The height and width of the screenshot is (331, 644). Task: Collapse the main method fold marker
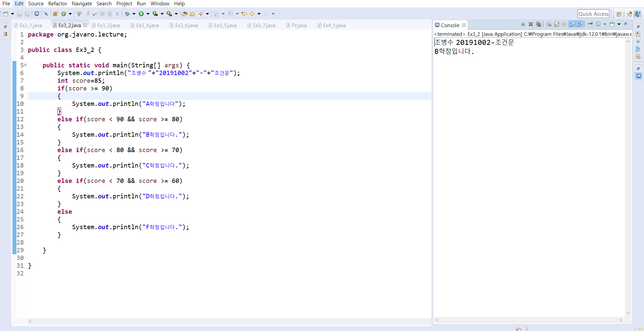coord(25,65)
